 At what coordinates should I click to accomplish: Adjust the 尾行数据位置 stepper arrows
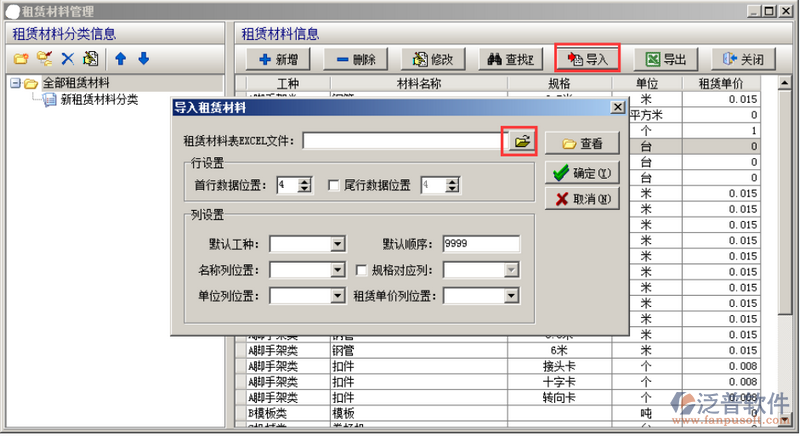coord(452,185)
